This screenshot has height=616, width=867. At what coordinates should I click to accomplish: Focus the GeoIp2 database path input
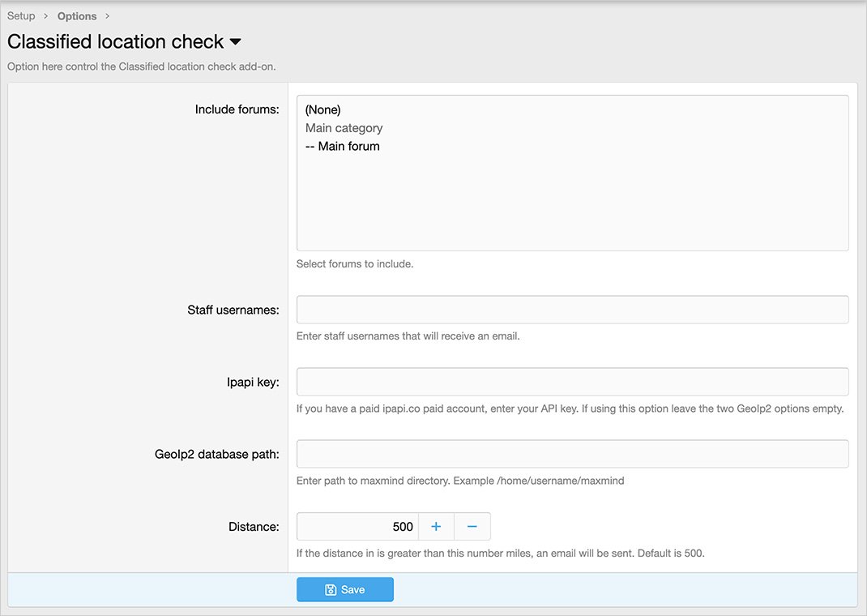click(572, 454)
